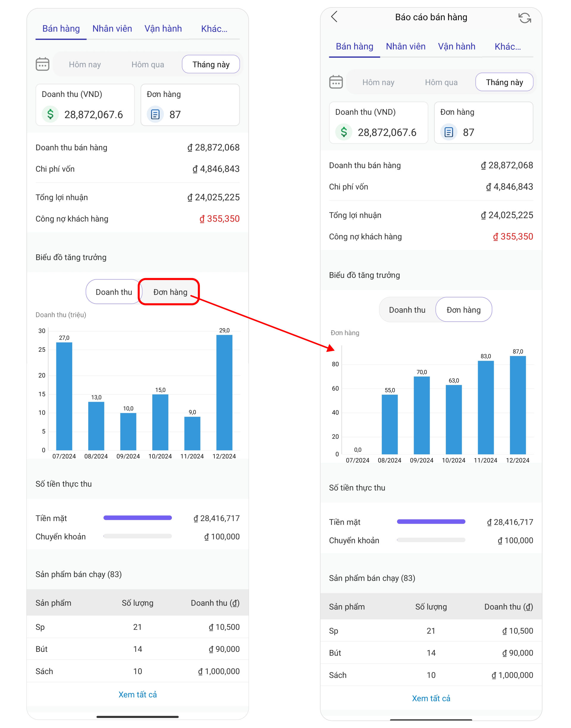The image size is (571, 728).
Task: Tap Tổng lợi nhuận value in right screen
Action: [507, 215]
